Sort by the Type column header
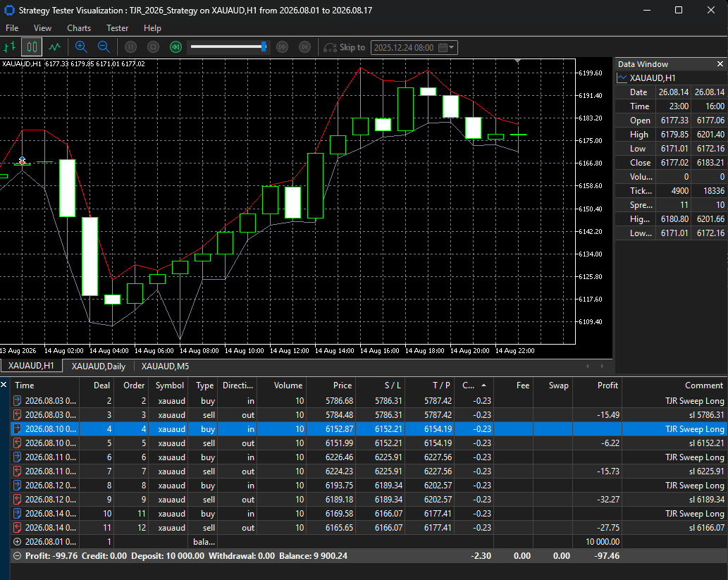This screenshot has height=580, width=728. [203, 385]
